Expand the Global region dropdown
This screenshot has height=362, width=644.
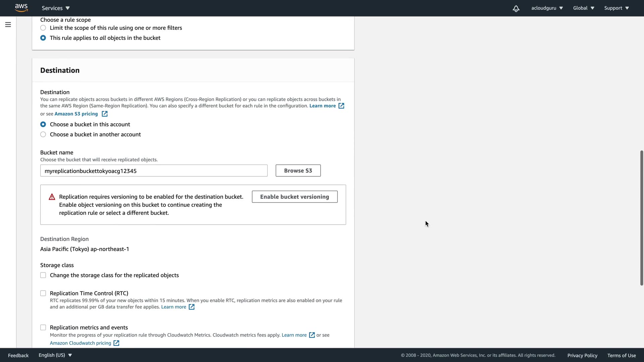coord(583,8)
